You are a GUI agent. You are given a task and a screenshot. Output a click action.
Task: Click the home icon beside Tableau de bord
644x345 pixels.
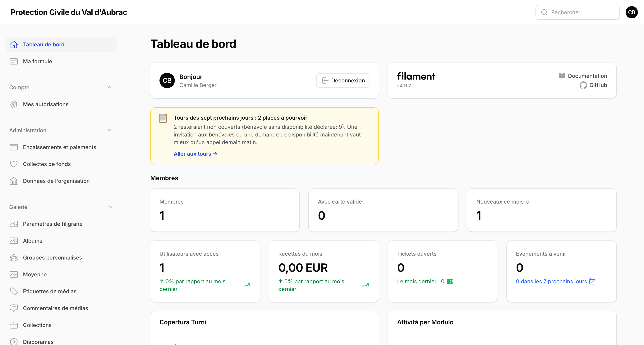[14, 44]
